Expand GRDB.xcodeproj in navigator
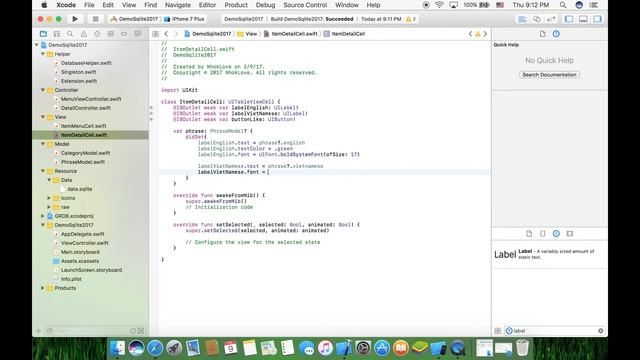Viewport: 640px width, 360px height. (43, 216)
